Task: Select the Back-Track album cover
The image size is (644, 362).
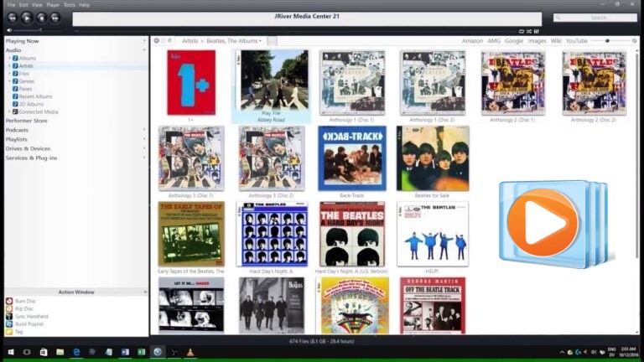Action: (x=352, y=158)
